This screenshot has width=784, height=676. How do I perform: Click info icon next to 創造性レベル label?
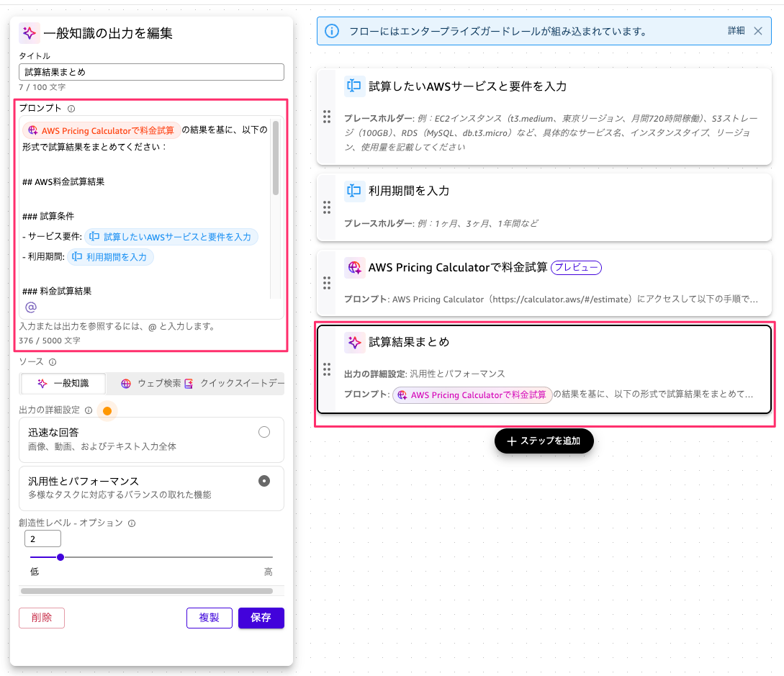[x=132, y=523]
